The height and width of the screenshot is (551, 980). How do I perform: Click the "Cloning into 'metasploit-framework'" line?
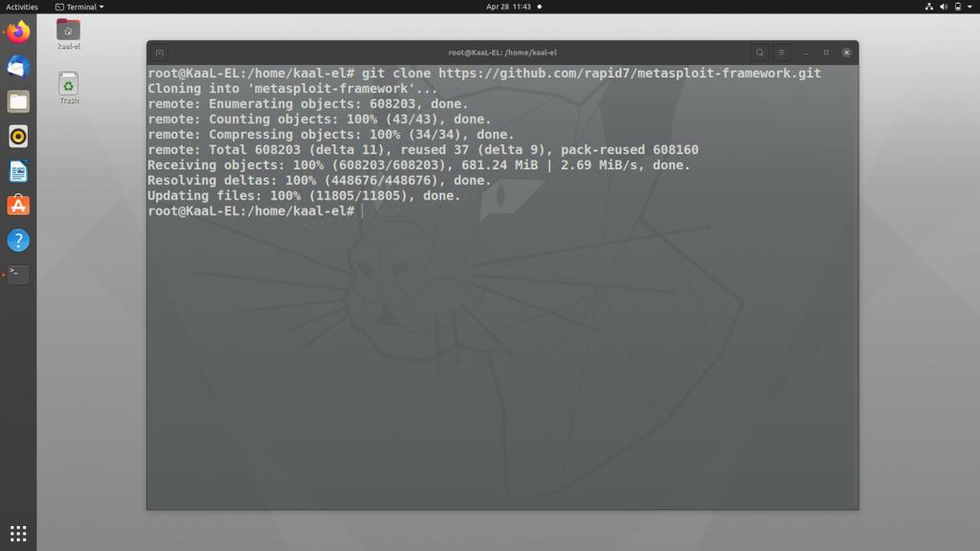(x=293, y=89)
